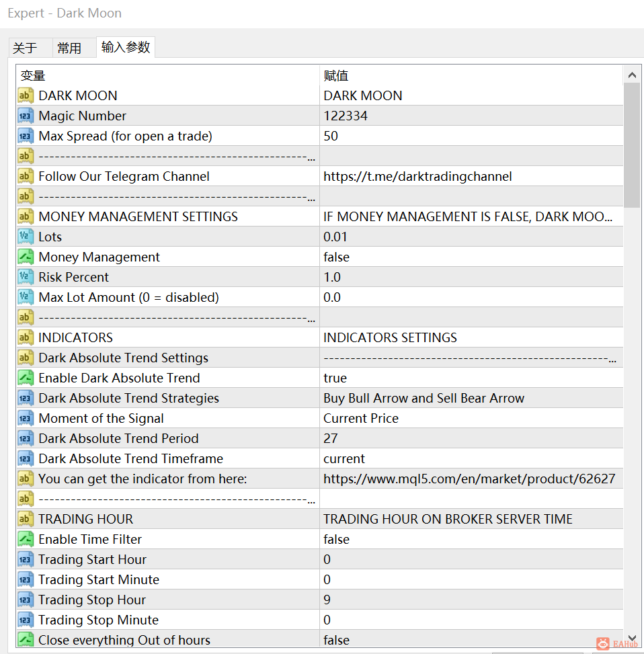This screenshot has height=654, width=644.
Task: Edit the Magic Number value 122334
Action: 471,116
